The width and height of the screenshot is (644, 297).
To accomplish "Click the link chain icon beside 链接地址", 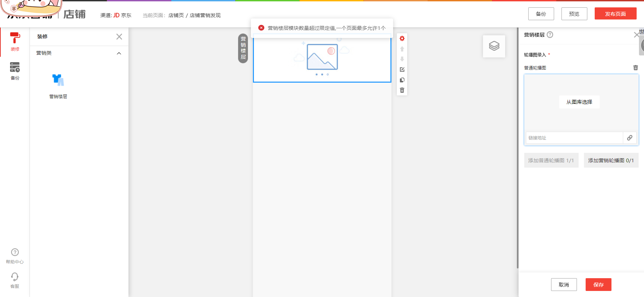I will 630,138.
